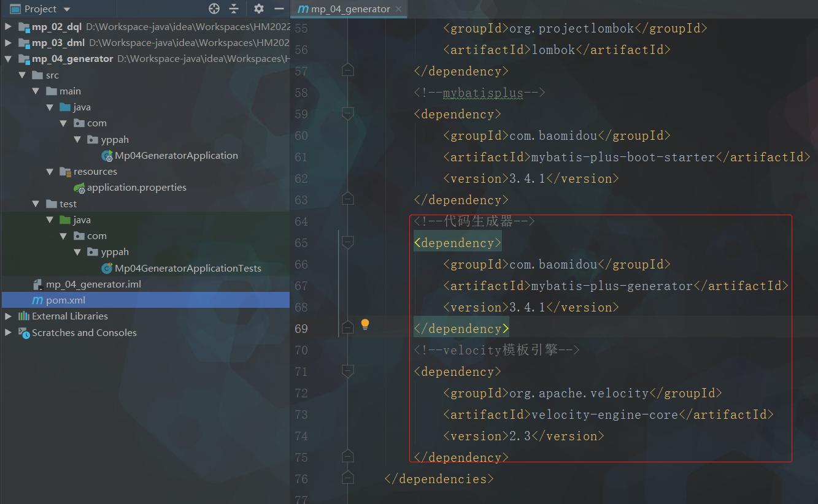Select the main folder icon
The height and width of the screenshot is (504, 818).
point(52,91)
